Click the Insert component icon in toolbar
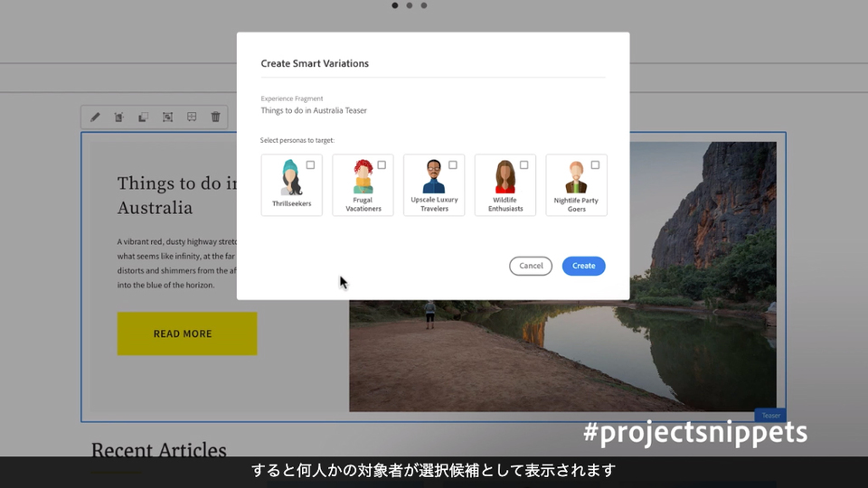Screen dimensions: 868x488 tap(192, 117)
